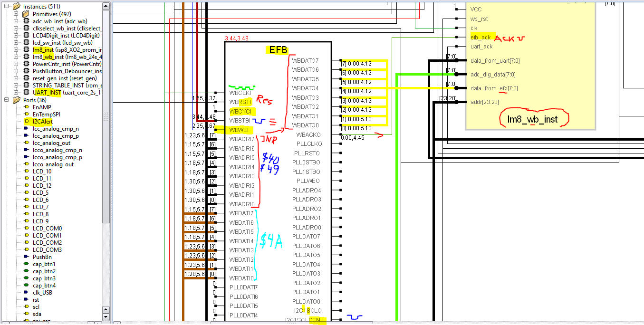Click the STRING_TABLE_INST chip icon
This screenshot has height=325, width=644.
click(26, 86)
